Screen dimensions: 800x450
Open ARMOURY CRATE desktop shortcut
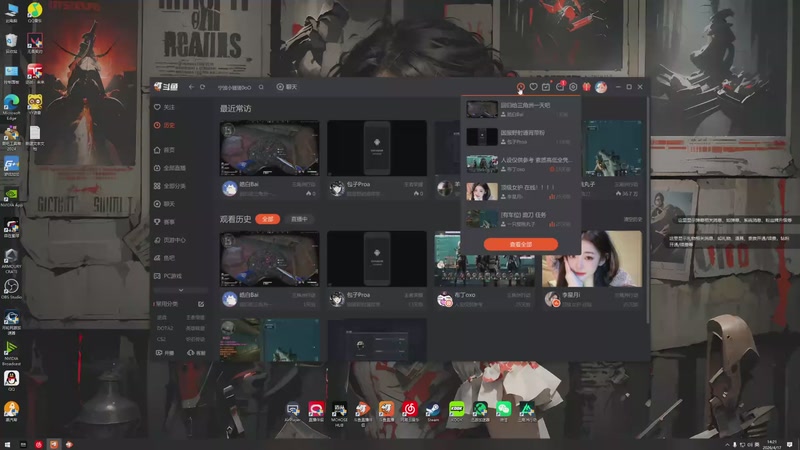(x=11, y=261)
